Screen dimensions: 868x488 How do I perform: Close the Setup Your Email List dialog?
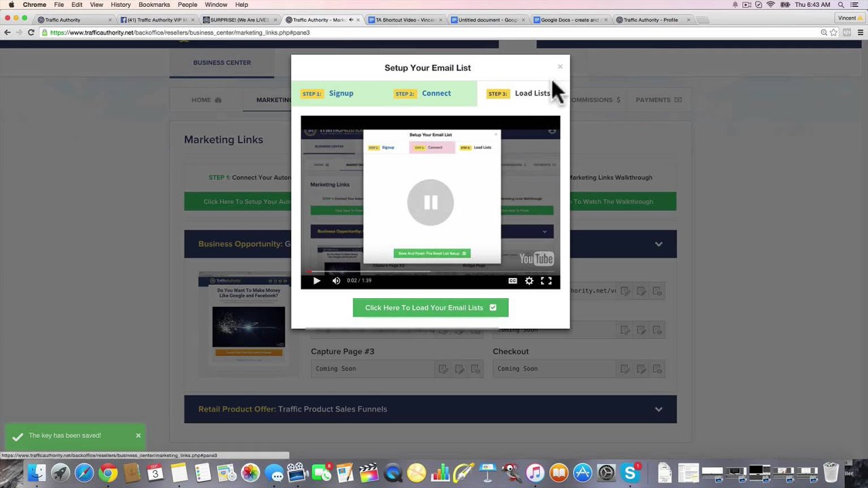(560, 66)
